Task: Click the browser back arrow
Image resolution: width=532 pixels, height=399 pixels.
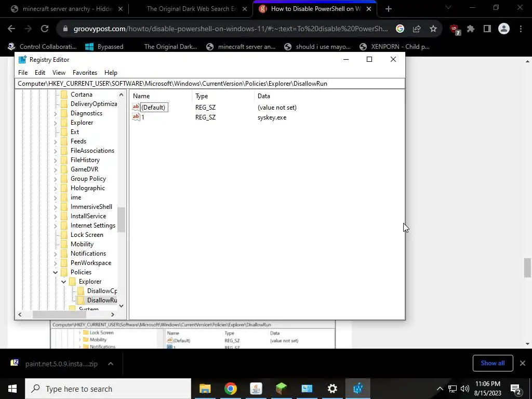Action: (11, 29)
